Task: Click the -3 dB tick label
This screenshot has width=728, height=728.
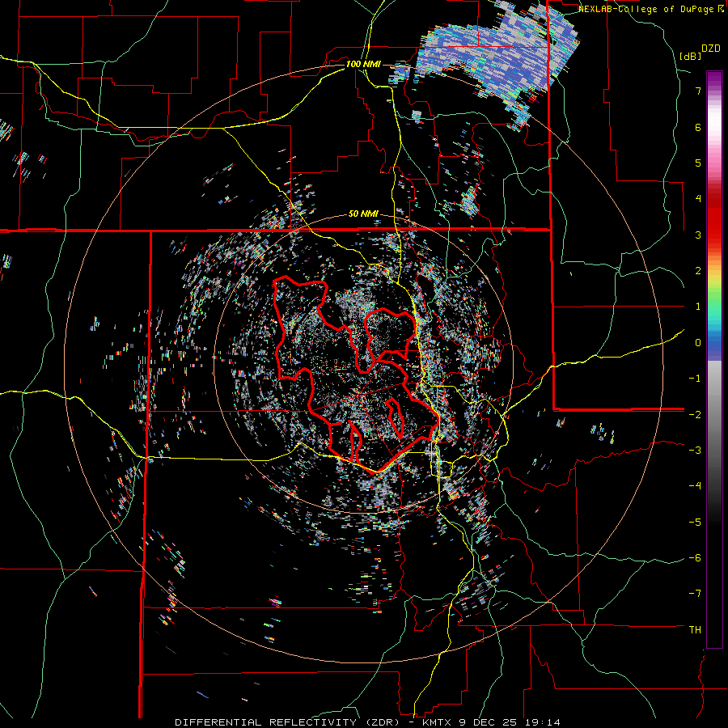Action: 695,450
